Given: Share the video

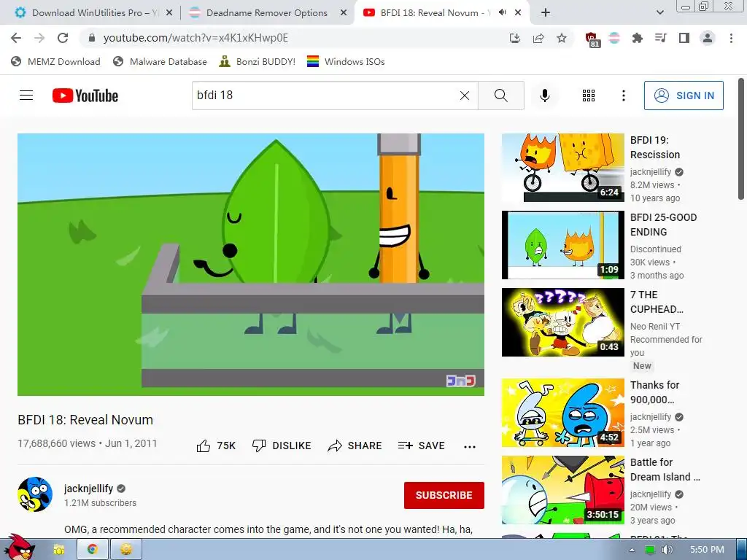Looking at the screenshot, I should (x=355, y=446).
